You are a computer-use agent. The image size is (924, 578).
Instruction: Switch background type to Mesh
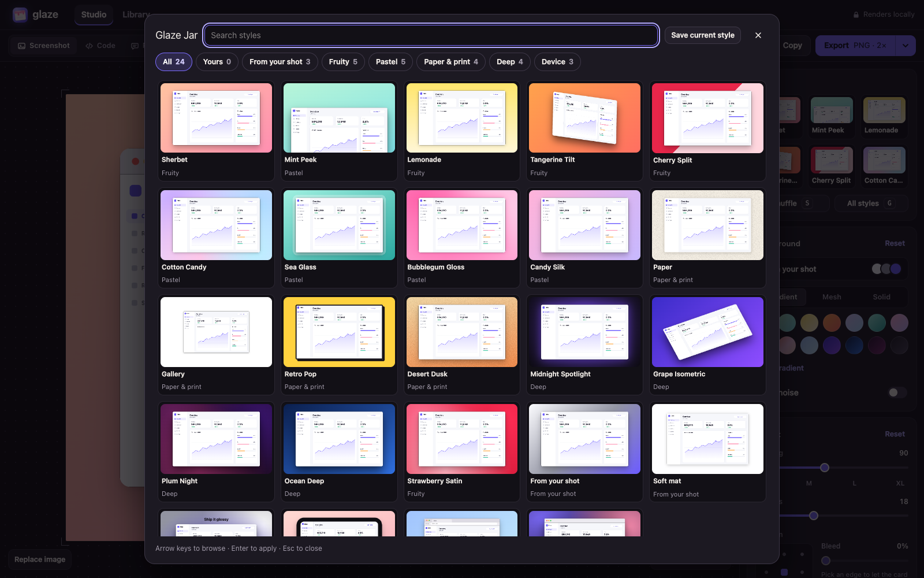[x=832, y=297]
